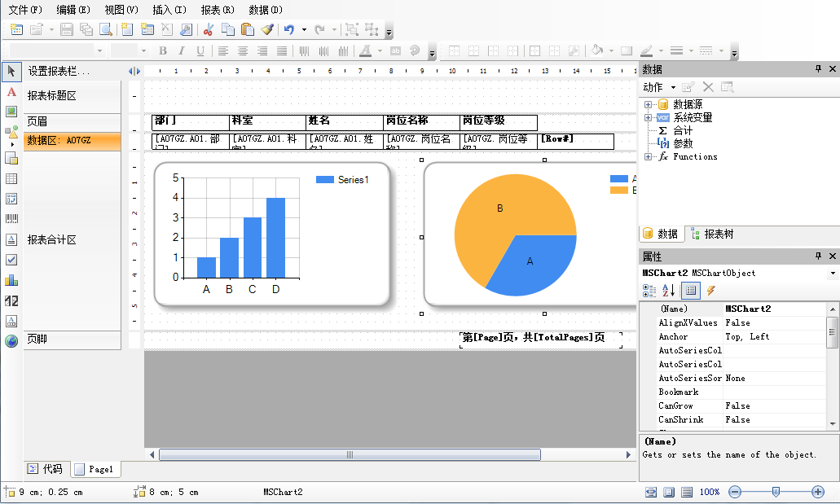Choose the Picture object tool
Viewport: 840px width, 504px height.
coord(11,112)
